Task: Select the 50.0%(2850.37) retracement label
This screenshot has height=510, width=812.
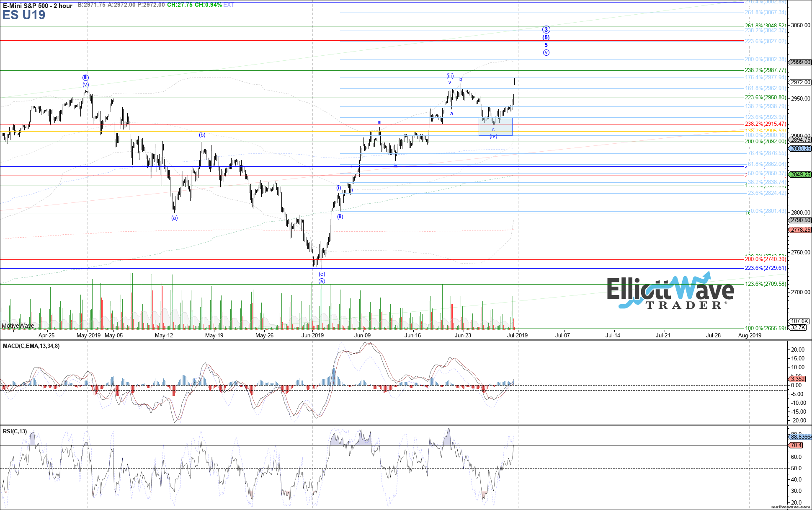Action: (x=767, y=173)
